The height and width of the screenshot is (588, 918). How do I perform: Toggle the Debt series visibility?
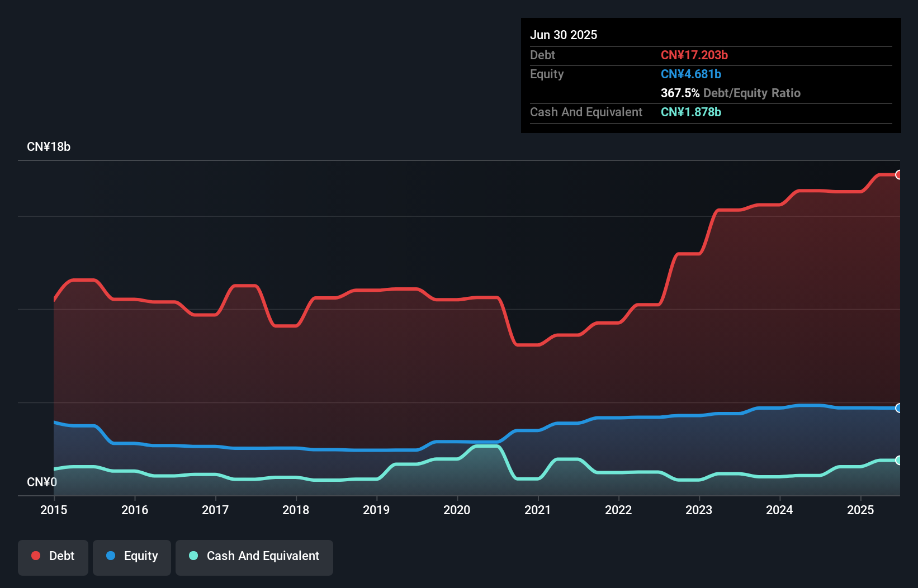[53, 556]
